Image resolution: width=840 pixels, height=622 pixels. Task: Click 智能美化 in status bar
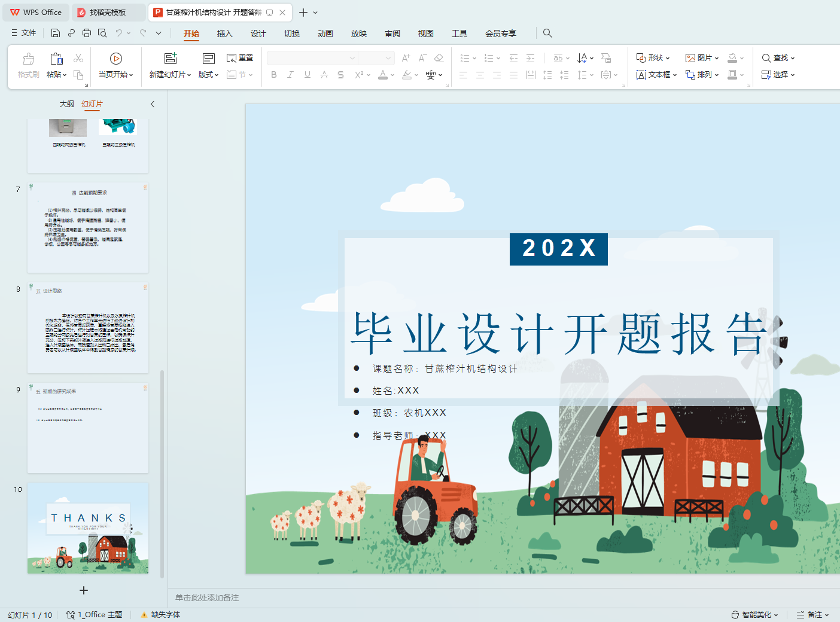point(754,615)
